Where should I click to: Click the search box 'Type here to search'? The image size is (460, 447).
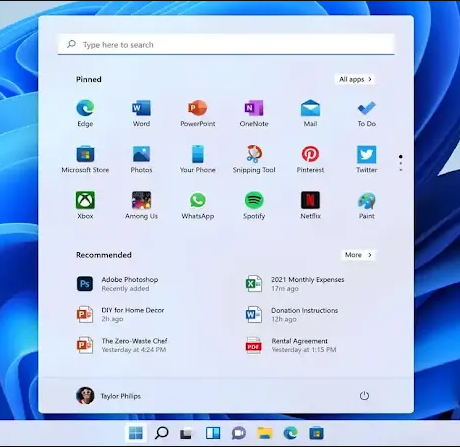[226, 45]
